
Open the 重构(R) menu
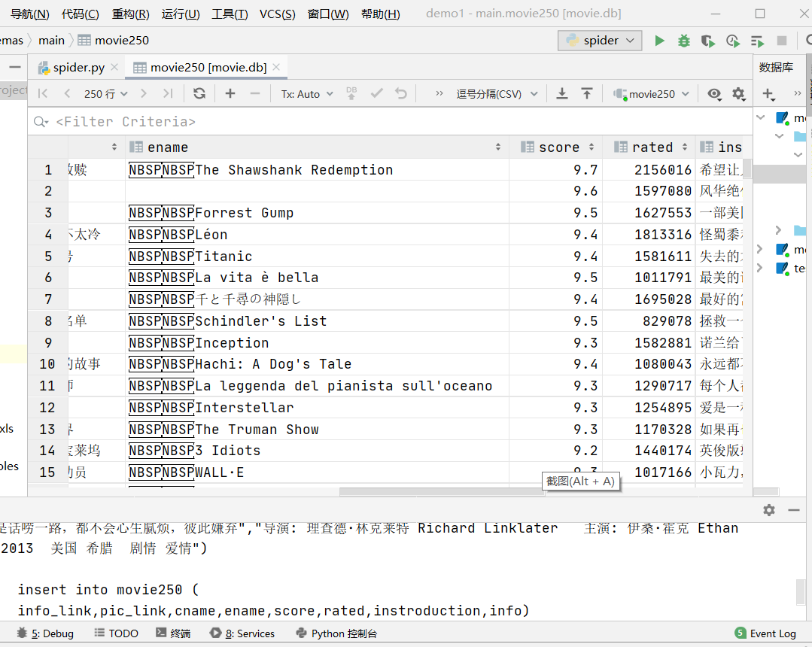tap(130, 14)
